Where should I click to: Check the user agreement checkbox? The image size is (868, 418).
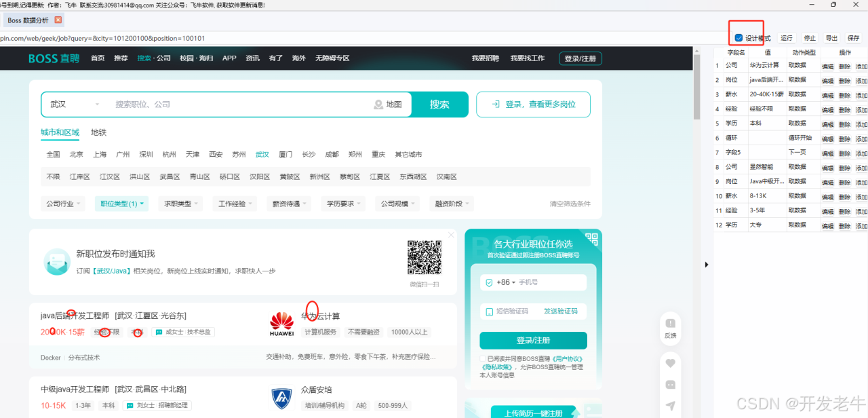click(x=483, y=358)
